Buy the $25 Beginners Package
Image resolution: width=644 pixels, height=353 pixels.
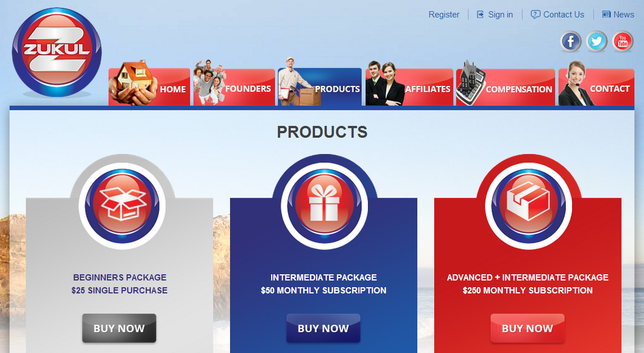[119, 328]
